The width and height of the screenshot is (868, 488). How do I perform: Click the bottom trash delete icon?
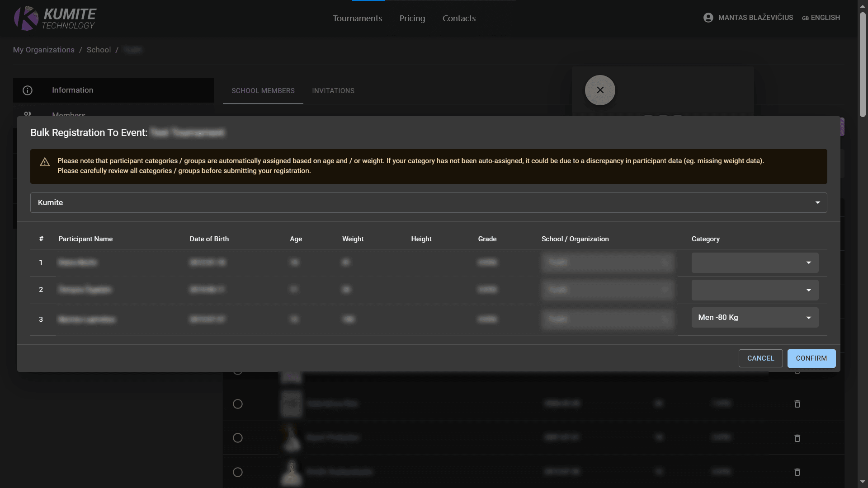click(x=797, y=472)
